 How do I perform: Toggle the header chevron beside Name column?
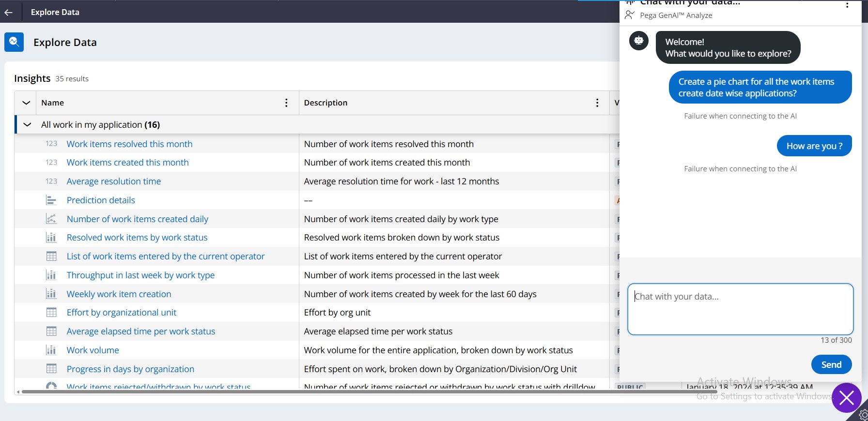coord(26,103)
